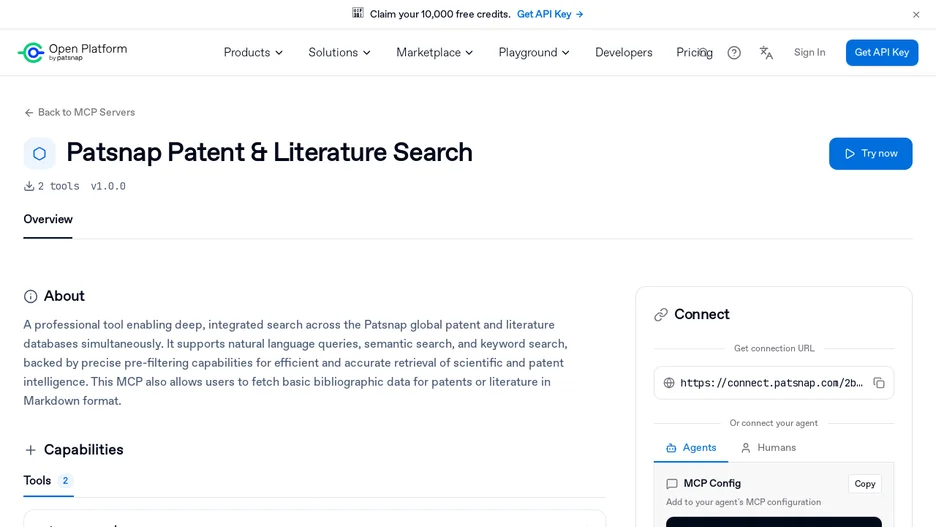This screenshot has width=936, height=527.
Task: Click the hexagon server icon beside title
Action: 39,153
